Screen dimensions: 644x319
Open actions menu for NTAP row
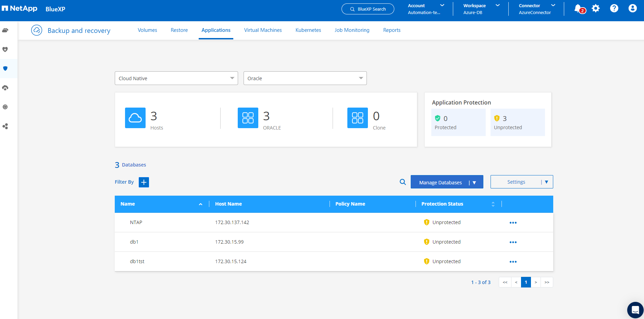(x=513, y=223)
